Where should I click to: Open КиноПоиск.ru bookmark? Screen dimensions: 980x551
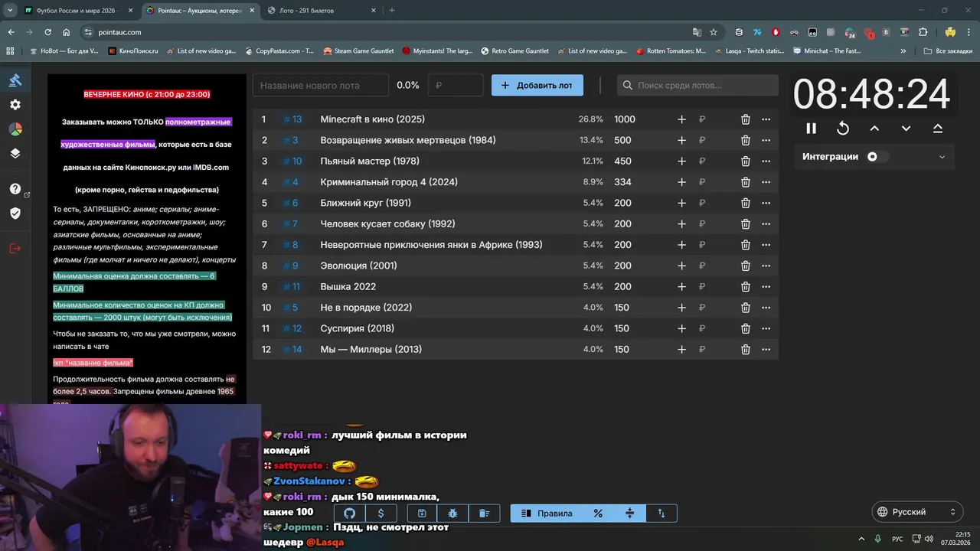click(133, 51)
